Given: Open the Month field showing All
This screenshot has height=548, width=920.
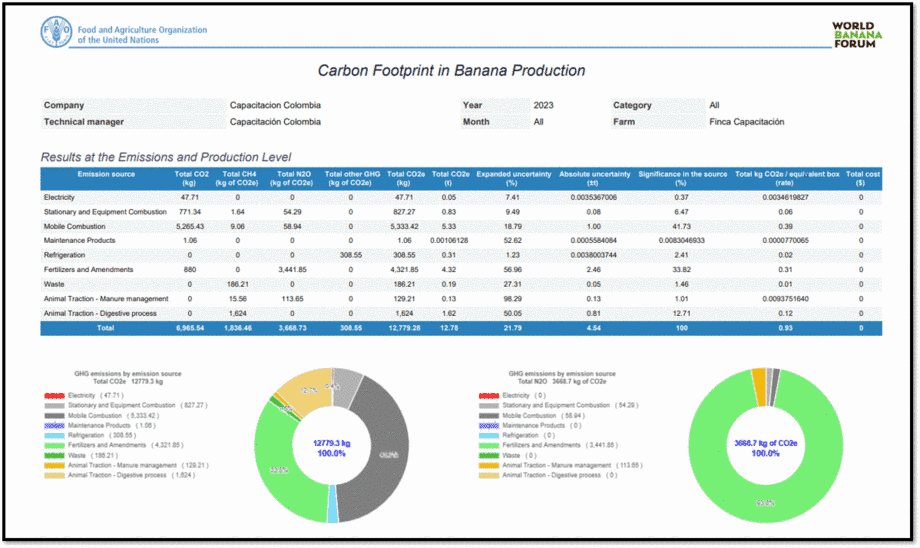Looking at the screenshot, I should [x=538, y=122].
